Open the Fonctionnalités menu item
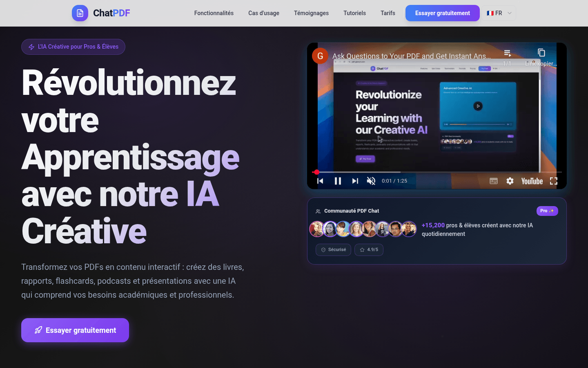Viewport: 588px width, 368px height. [214, 13]
